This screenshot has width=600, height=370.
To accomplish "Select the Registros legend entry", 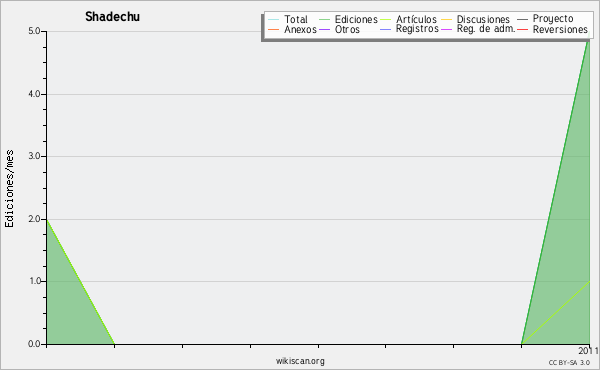I will click(417, 29).
